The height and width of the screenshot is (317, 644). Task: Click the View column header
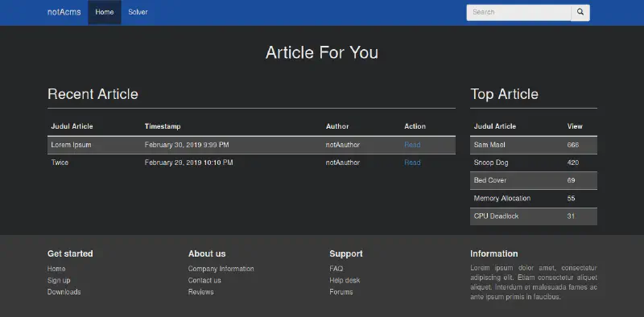pos(575,126)
